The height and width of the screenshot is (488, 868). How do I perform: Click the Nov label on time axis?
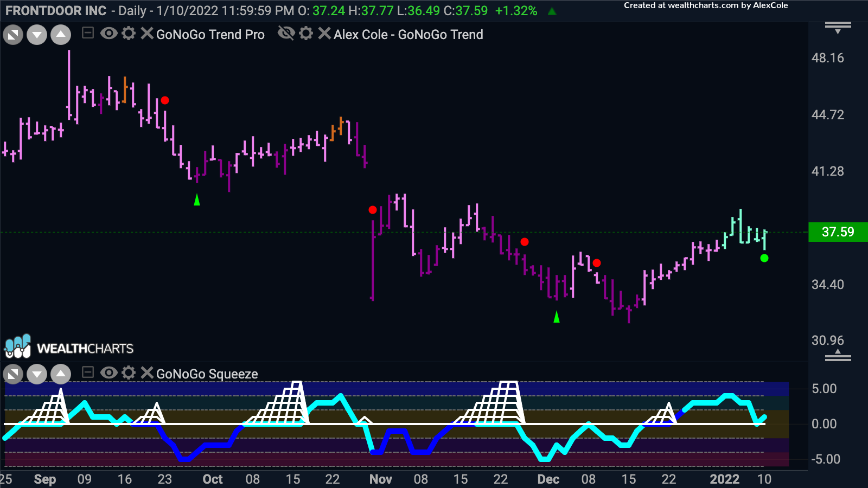381,479
